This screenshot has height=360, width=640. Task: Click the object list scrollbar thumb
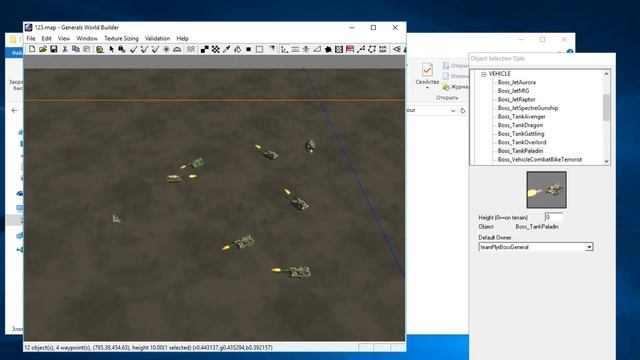[x=606, y=107]
